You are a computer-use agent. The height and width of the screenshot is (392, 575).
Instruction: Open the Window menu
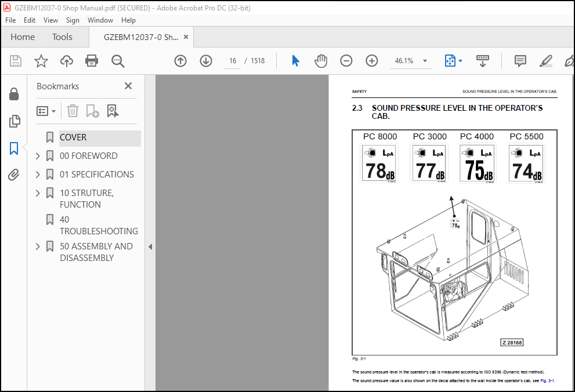tap(100, 20)
